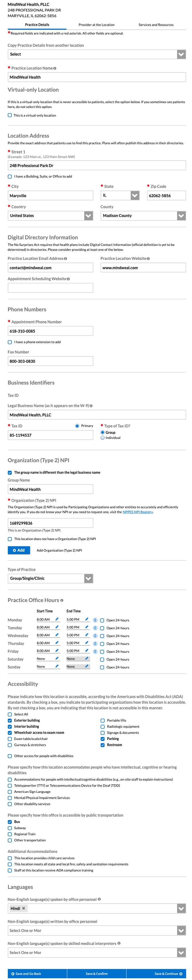
Task: Check the virtual-only location checkbox
Action: pos(10,115)
